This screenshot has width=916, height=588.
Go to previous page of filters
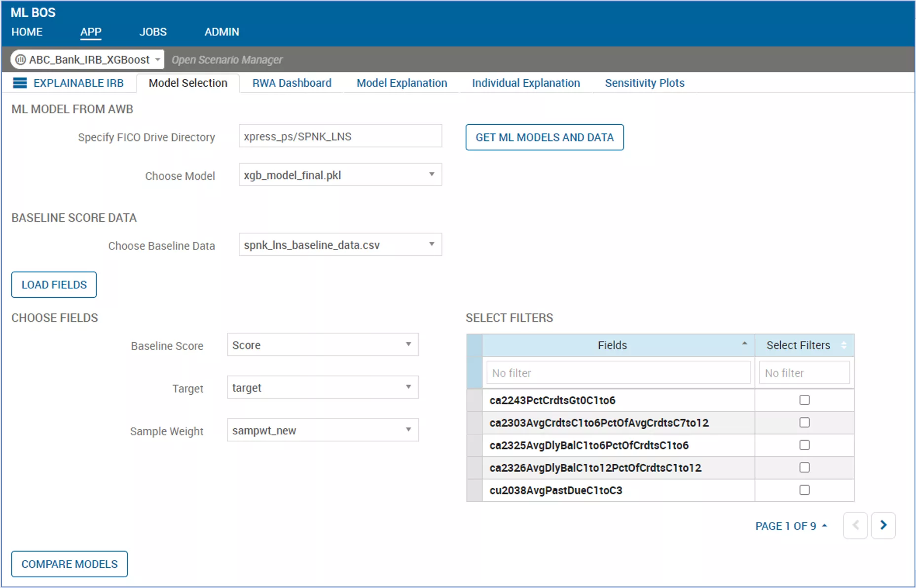point(855,525)
